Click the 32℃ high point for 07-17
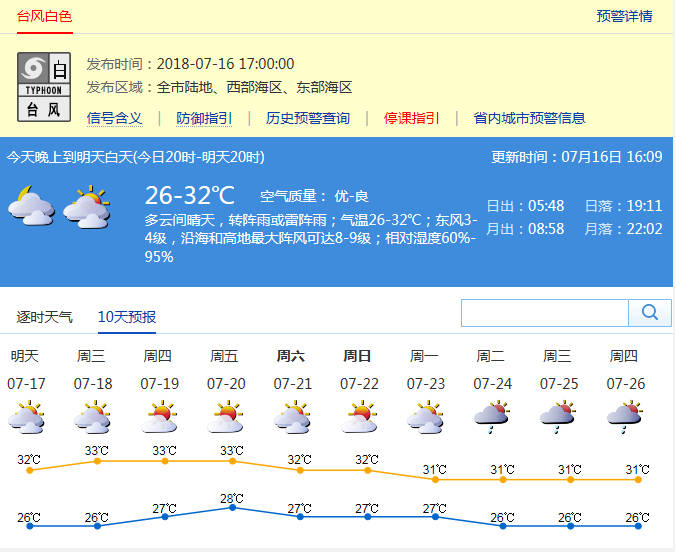Viewport: 676px width, 552px height. (30, 470)
